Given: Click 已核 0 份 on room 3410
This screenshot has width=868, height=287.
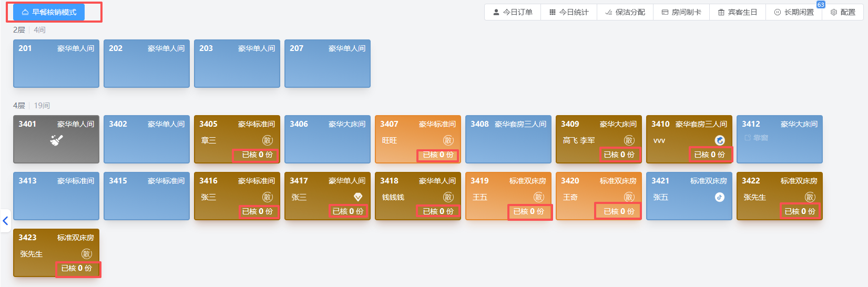Looking at the screenshot, I should pyautogui.click(x=709, y=155).
